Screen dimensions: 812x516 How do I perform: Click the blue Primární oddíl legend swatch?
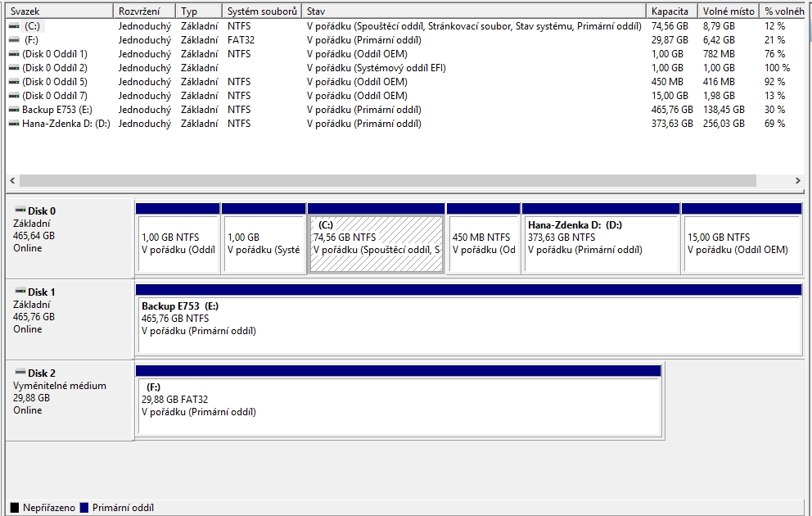(83, 508)
